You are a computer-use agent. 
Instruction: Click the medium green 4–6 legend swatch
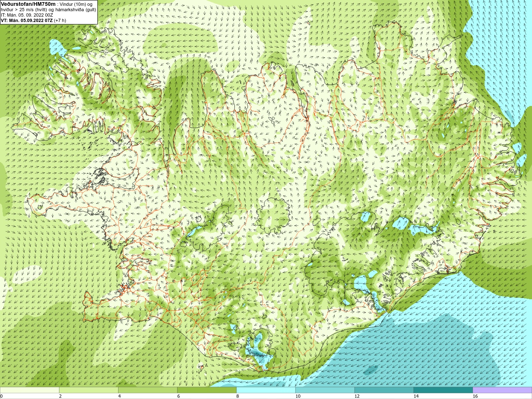[x=148, y=390]
